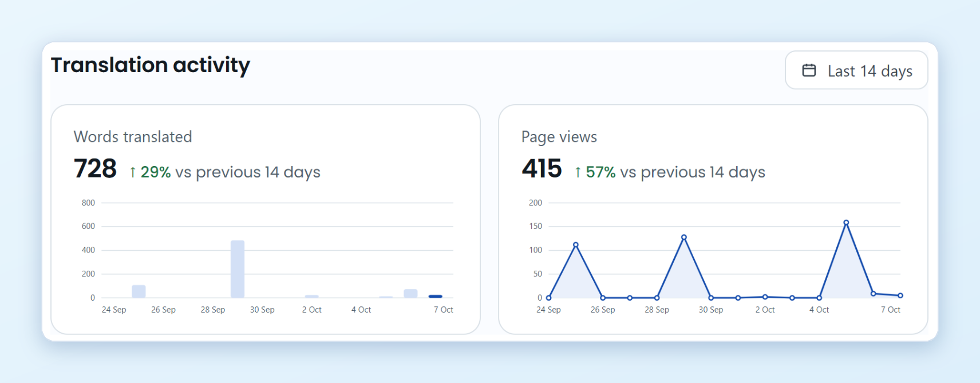Click the highest Page views peak data point
This screenshot has width=980, height=383.
846,223
